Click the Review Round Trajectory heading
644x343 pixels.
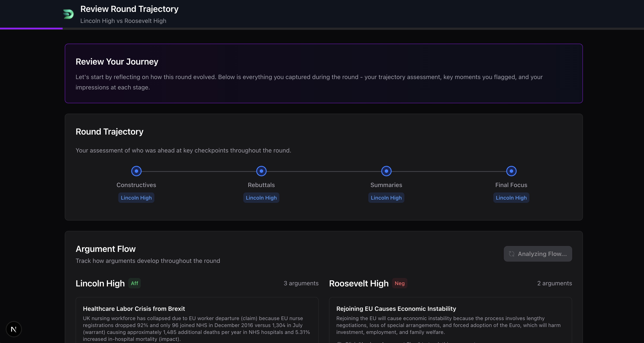pyautogui.click(x=129, y=9)
